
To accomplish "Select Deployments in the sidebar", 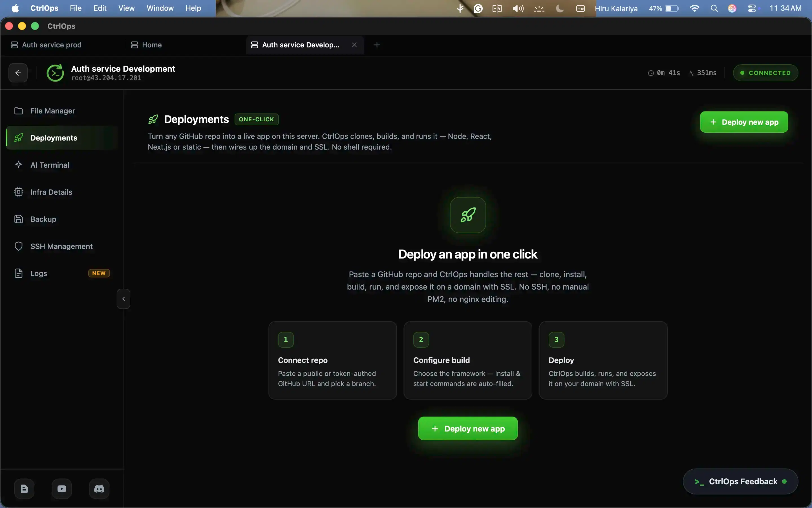I will [62, 138].
